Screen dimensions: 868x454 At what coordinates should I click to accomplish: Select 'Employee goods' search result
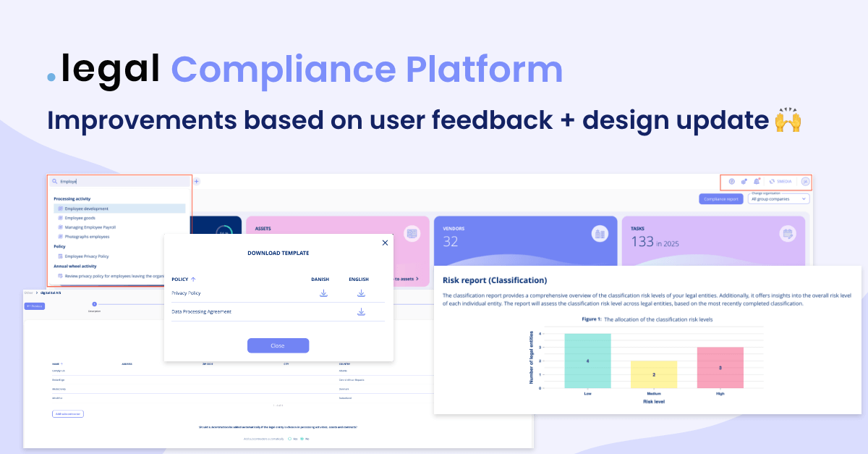click(80, 218)
